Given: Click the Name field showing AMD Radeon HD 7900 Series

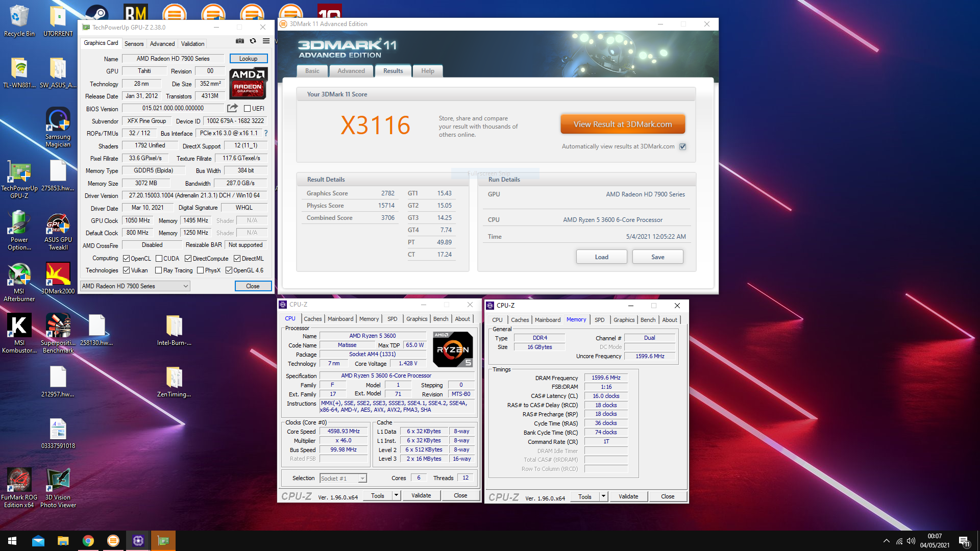Looking at the screenshot, I should [x=173, y=59].
